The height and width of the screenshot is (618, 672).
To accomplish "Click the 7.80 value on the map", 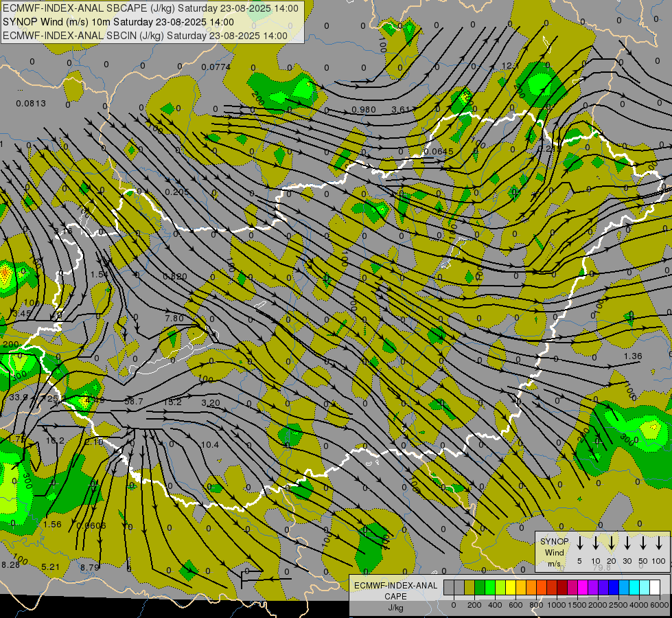I will point(174,318).
